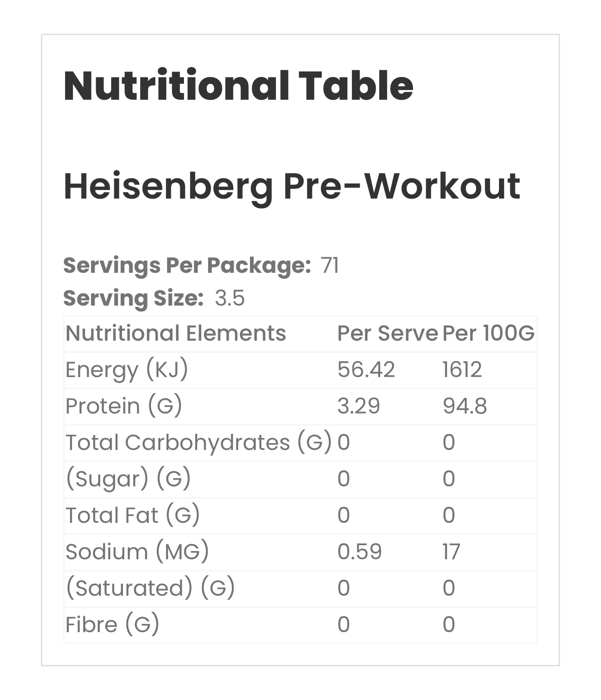Select the Protein (G) row label
This screenshot has height=700, width=601.
pos(123,406)
